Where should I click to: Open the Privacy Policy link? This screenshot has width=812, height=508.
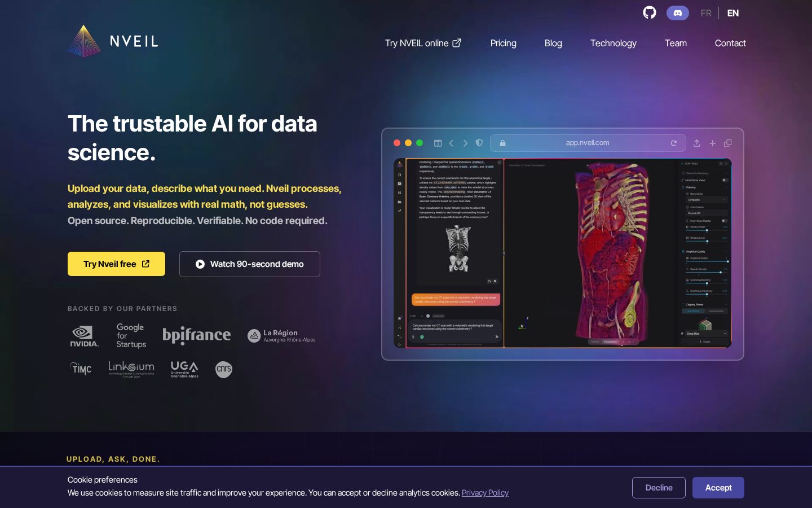pyautogui.click(x=485, y=493)
